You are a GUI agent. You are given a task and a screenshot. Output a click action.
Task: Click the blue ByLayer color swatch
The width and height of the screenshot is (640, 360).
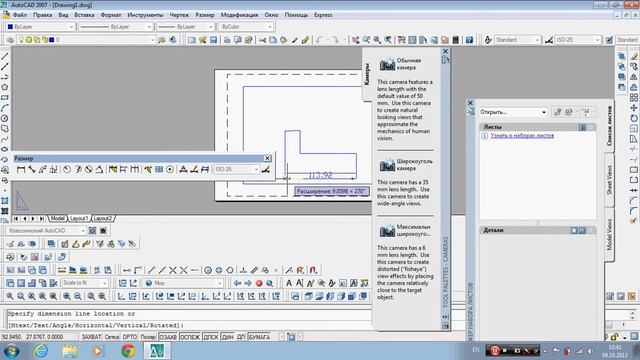coord(10,27)
